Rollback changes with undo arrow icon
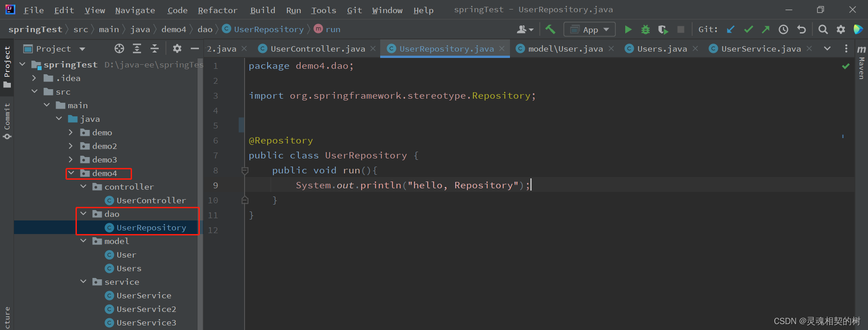Image resolution: width=868 pixels, height=330 pixels. (x=802, y=29)
